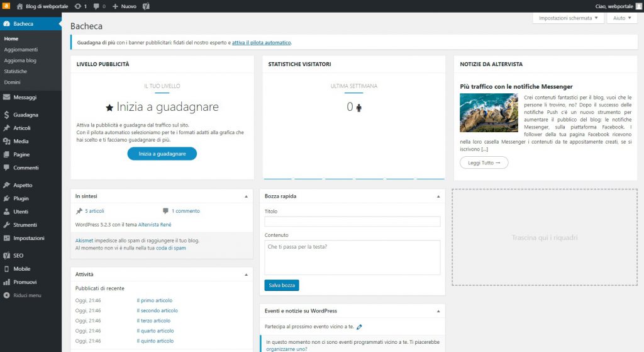Open the Il terzo articolo link

[153, 321]
